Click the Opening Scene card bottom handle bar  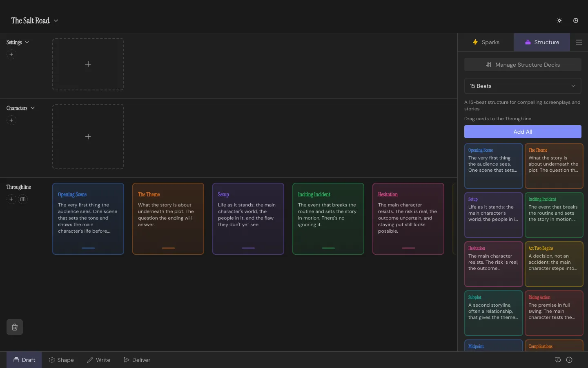[x=88, y=248]
